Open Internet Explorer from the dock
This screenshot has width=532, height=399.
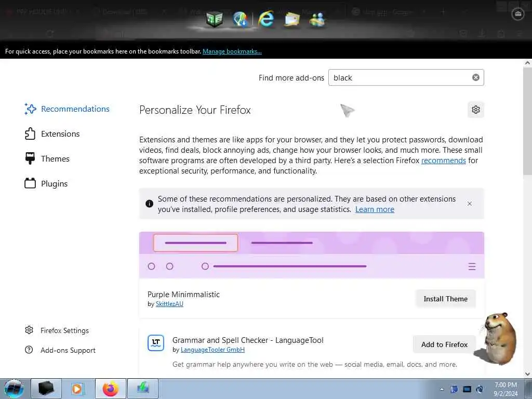(265, 19)
